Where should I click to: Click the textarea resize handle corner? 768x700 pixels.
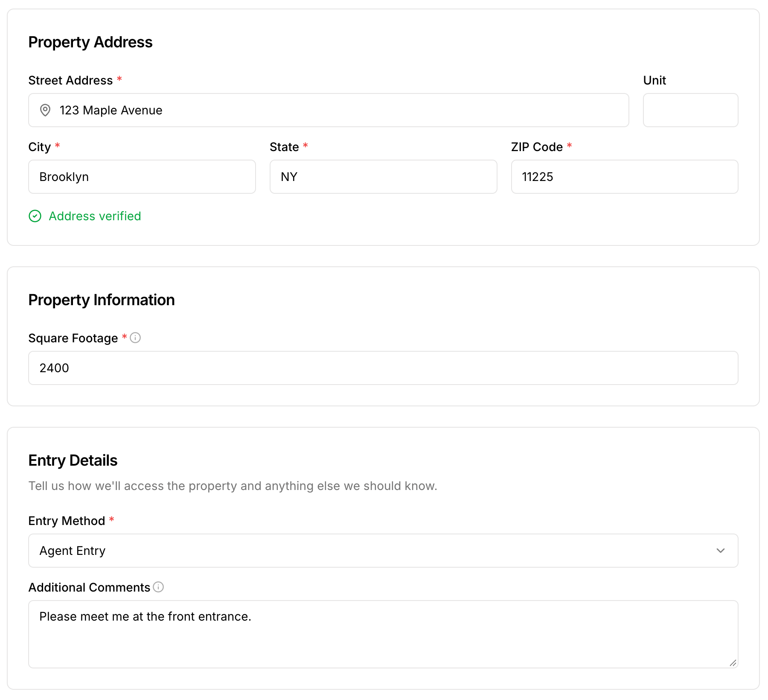[733, 662]
